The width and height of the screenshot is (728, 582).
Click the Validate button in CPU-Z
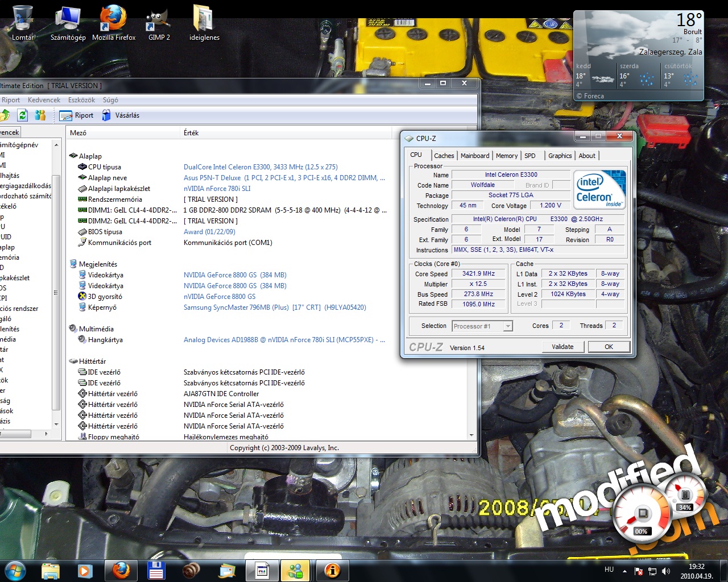pos(562,347)
